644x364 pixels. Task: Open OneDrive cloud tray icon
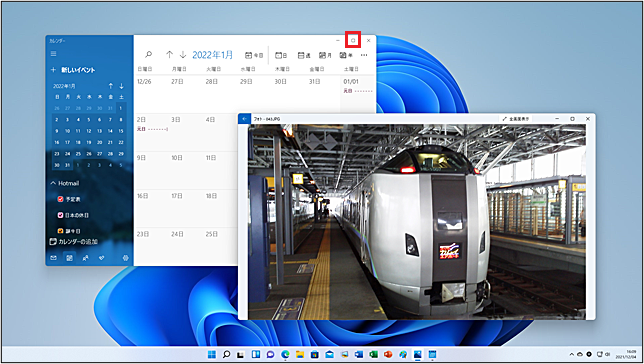[580, 354]
